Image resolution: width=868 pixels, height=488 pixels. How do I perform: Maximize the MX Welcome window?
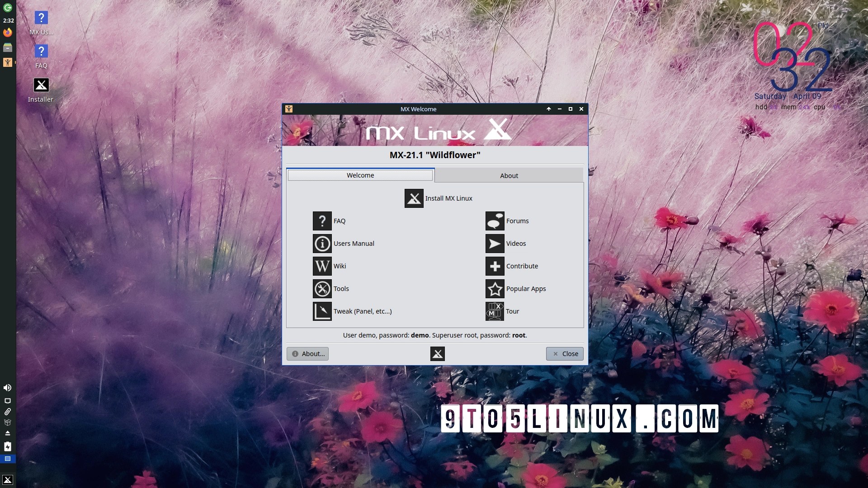point(571,109)
